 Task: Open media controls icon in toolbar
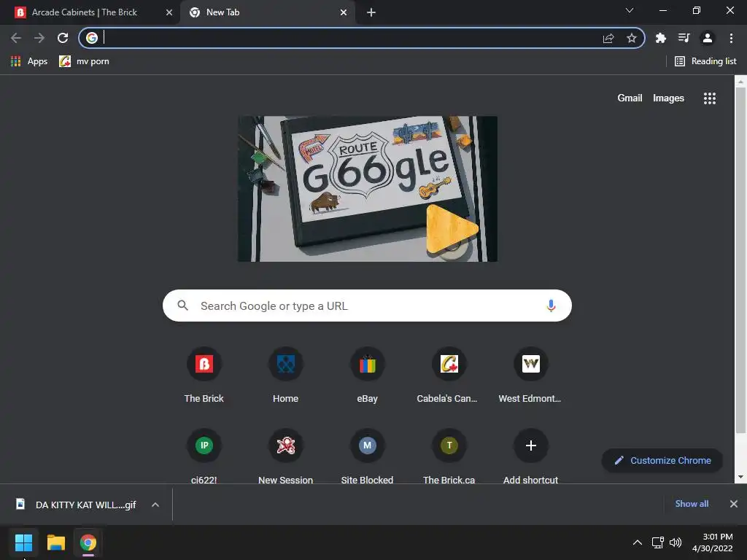684,38
